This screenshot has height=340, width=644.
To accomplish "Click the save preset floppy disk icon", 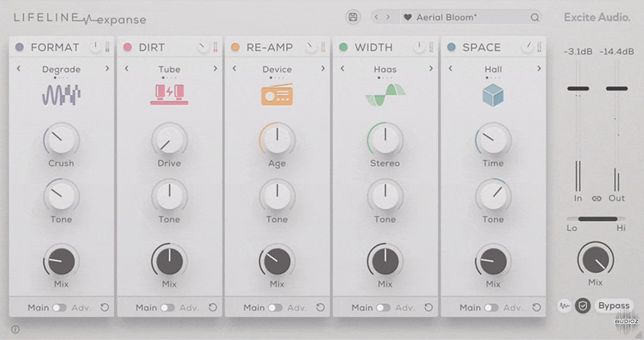I will (x=353, y=17).
